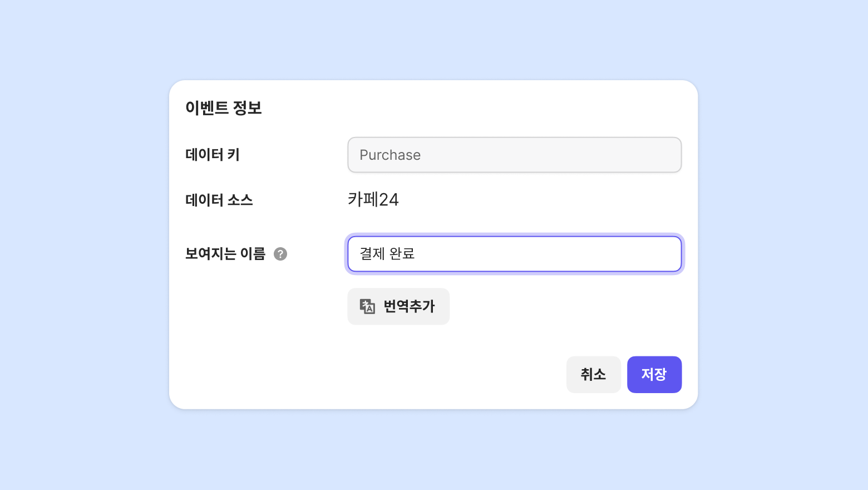Image resolution: width=868 pixels, height=490 pixels.
Task: Save the event with 저장 button
Action: 654,374
